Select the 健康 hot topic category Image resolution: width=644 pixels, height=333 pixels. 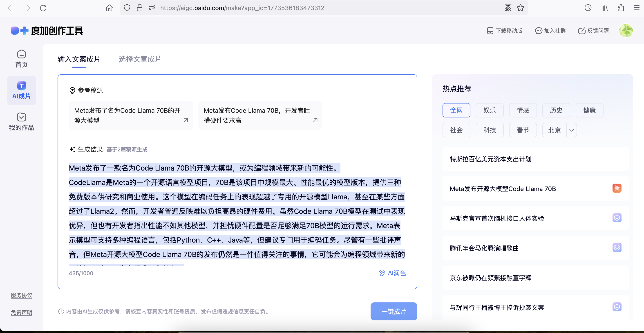coord(589,110)
